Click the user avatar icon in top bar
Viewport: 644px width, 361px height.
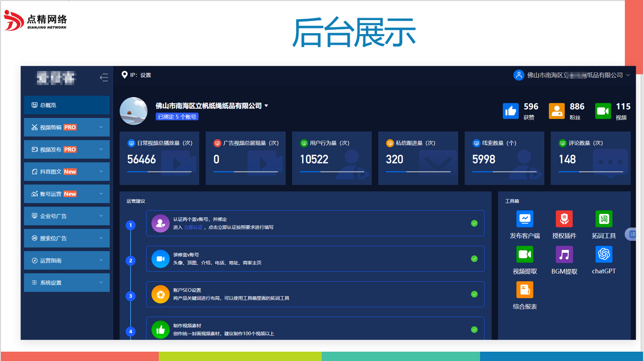[x=518, y=75]
